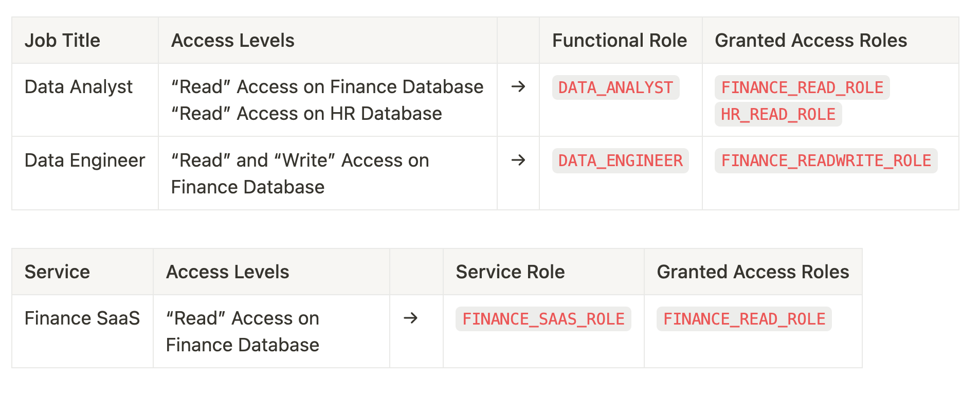
Task: Click the HR_READ_ROLE code tag
Action: click(777, 114)
